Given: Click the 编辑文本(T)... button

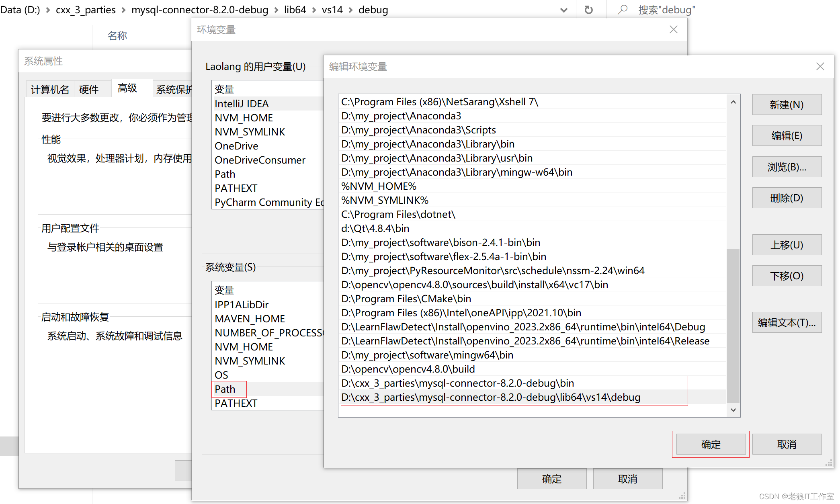Looking at the screenshot, I should [x=786, y=323].
